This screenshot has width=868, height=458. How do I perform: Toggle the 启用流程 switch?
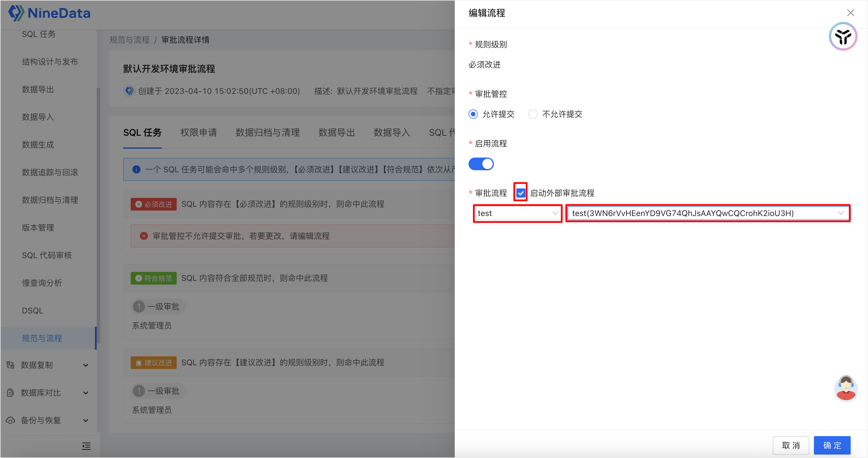481,164
